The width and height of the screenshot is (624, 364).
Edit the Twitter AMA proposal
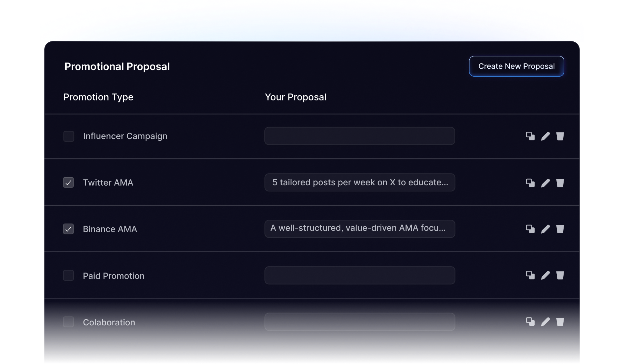[545, 183]
